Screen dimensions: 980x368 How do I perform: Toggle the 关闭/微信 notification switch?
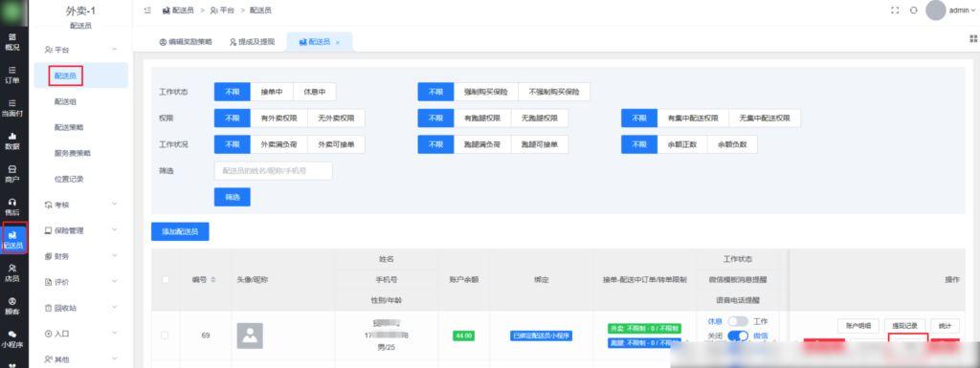(738, 336)
